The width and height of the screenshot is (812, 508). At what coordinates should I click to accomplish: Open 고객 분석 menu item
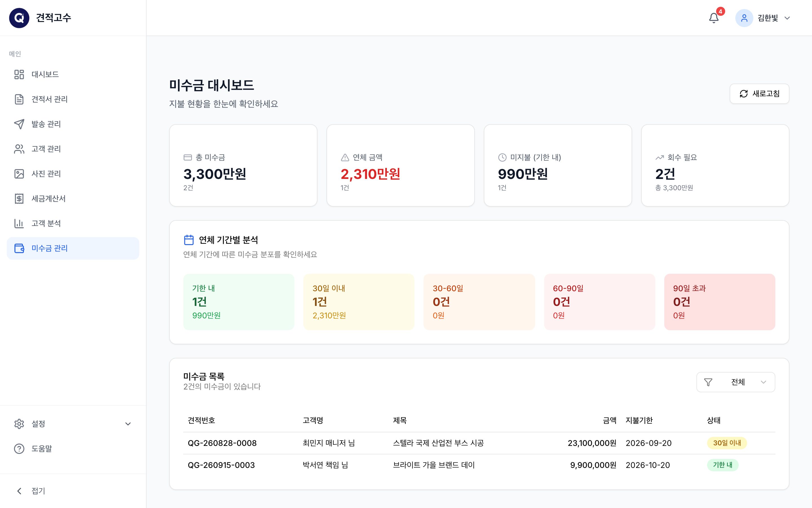(73, 224)
